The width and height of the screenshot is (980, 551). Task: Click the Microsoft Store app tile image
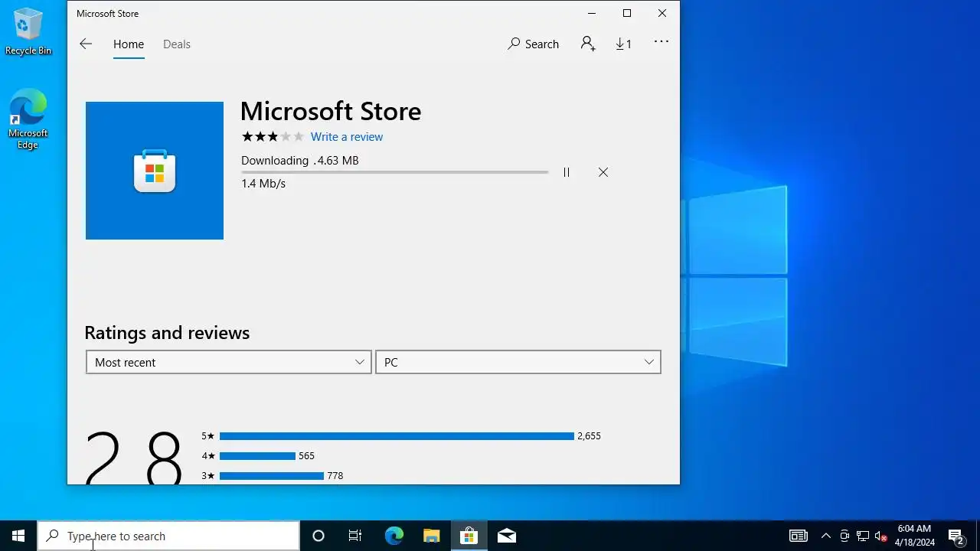point(155,171)
